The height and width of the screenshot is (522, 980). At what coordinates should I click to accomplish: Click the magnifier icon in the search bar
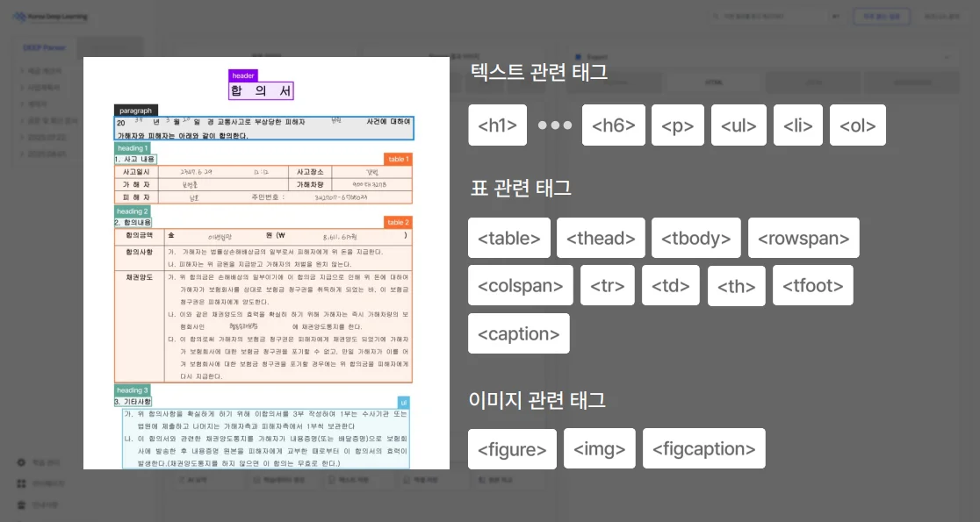pyautogui.click(x=716, y=16)
